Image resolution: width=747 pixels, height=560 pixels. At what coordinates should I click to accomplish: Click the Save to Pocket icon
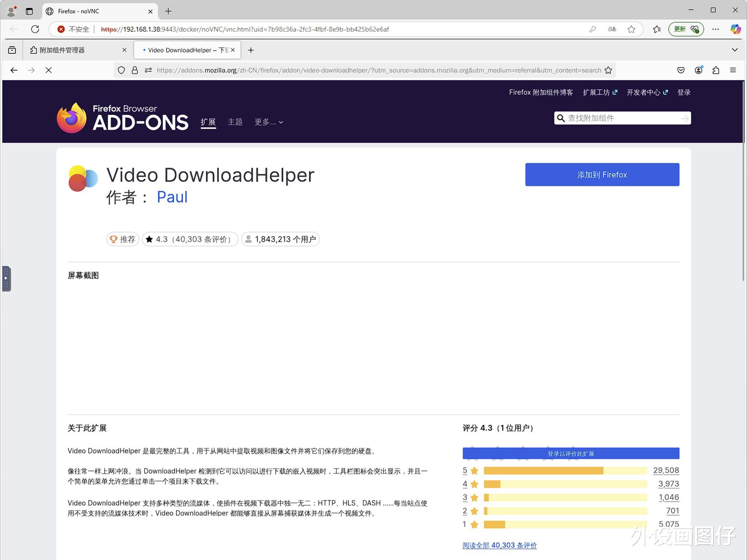(681, 70)
